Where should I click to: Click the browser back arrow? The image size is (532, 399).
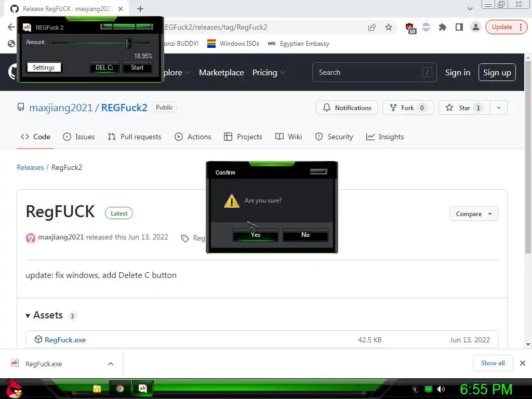pos(11,27)
